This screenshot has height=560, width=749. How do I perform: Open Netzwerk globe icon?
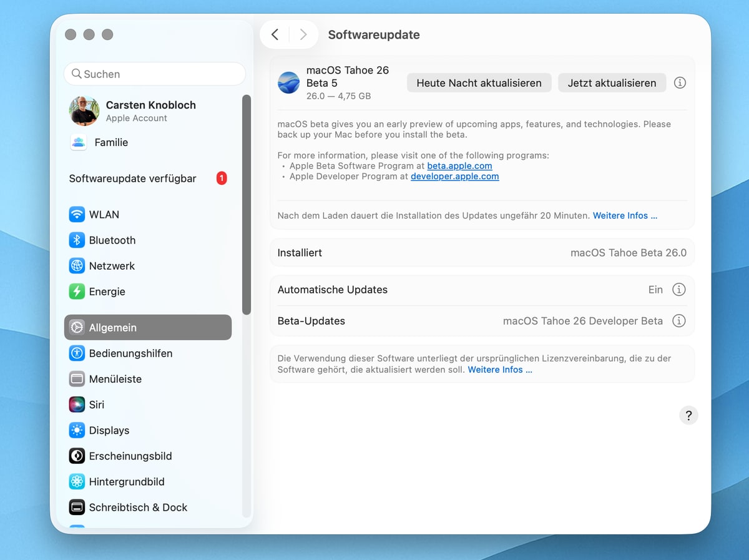click(77, 266)
